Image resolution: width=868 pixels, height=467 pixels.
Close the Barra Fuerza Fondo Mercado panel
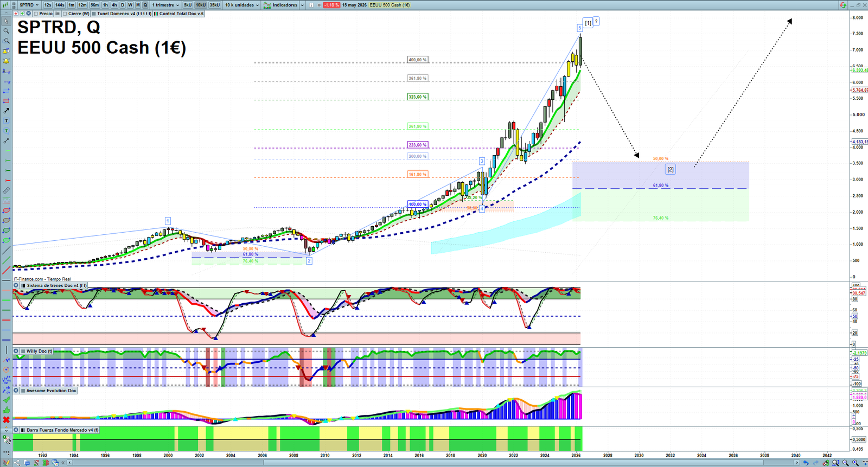click(16, 430)
